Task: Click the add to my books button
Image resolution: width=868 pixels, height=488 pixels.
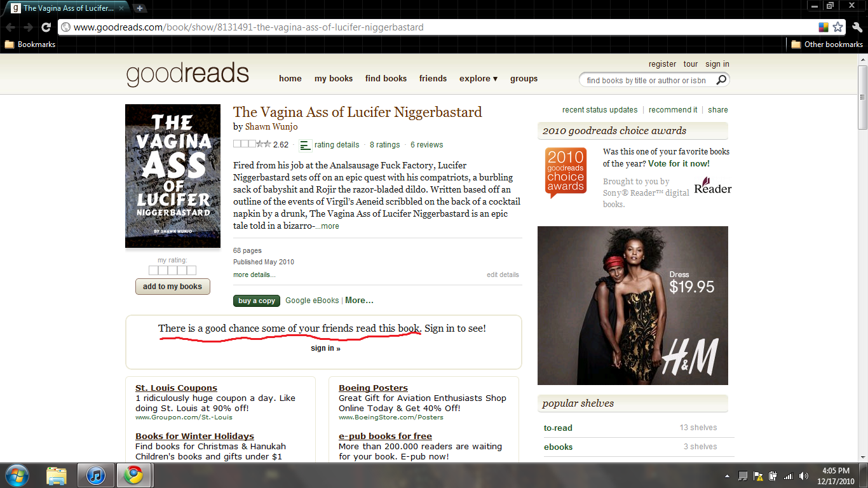Action: coord(172,287)
